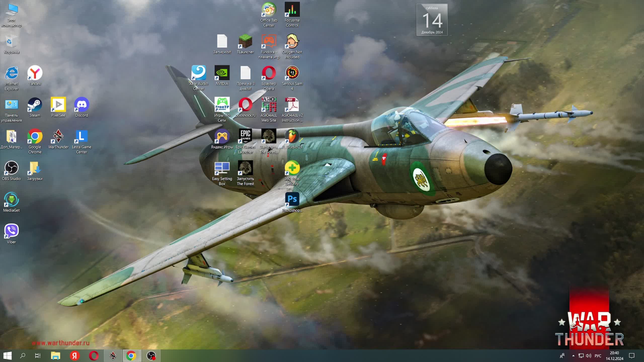Expand hidden system tray icons arrow
Image resolution: width=644 pixels, height=362 pixels.
click(573, 355)
